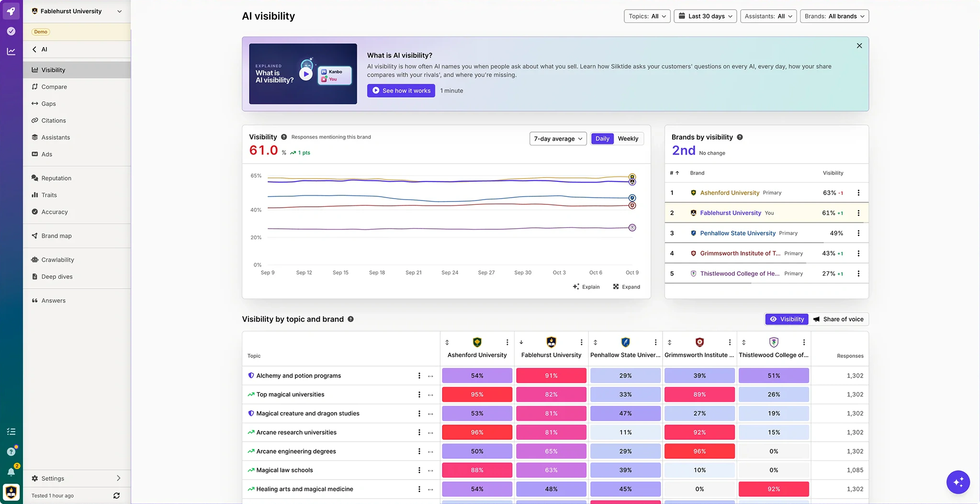Switch chart to Weekly view

pyautogui.click(x=628, y=139)
